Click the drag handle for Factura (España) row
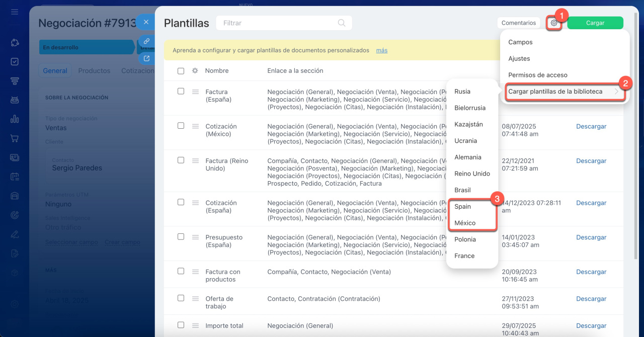 click(x=196, y=92)
